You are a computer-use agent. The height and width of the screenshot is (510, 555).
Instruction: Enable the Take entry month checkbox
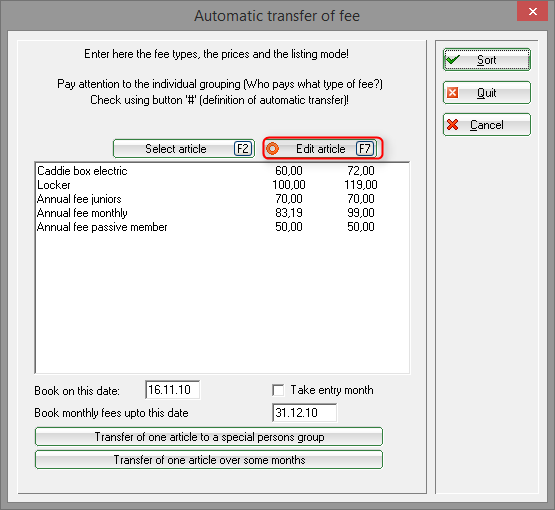pos(278,390)
